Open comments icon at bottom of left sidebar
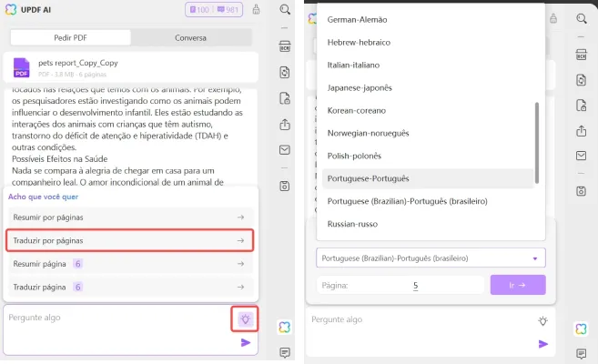Screen dimensions: 598x364 pyautogui.click(x=285, y=352)
